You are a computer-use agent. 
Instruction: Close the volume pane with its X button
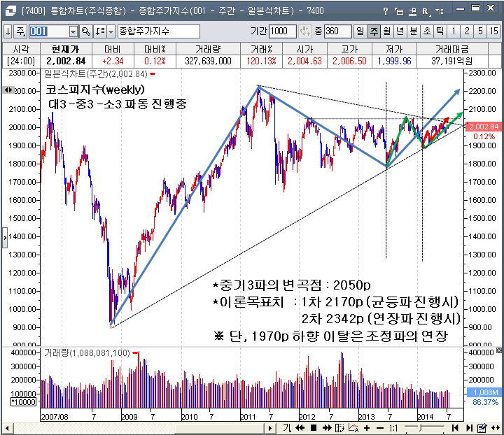pyautogui.click(x=499, y=350)
